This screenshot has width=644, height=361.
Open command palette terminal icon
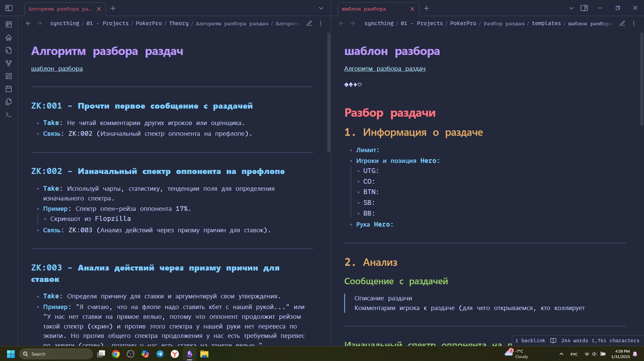(x=9, y=115)
